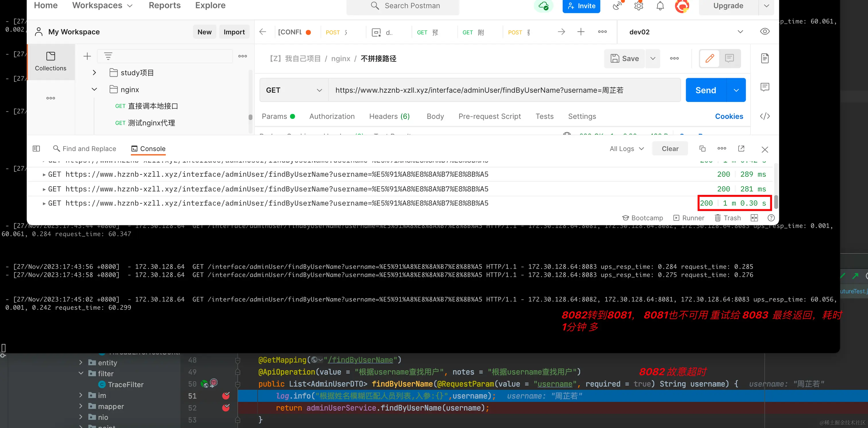The image size is (868, 428).
Task: Open the environment quick look eye icon
Action: (x=765, y=32)
